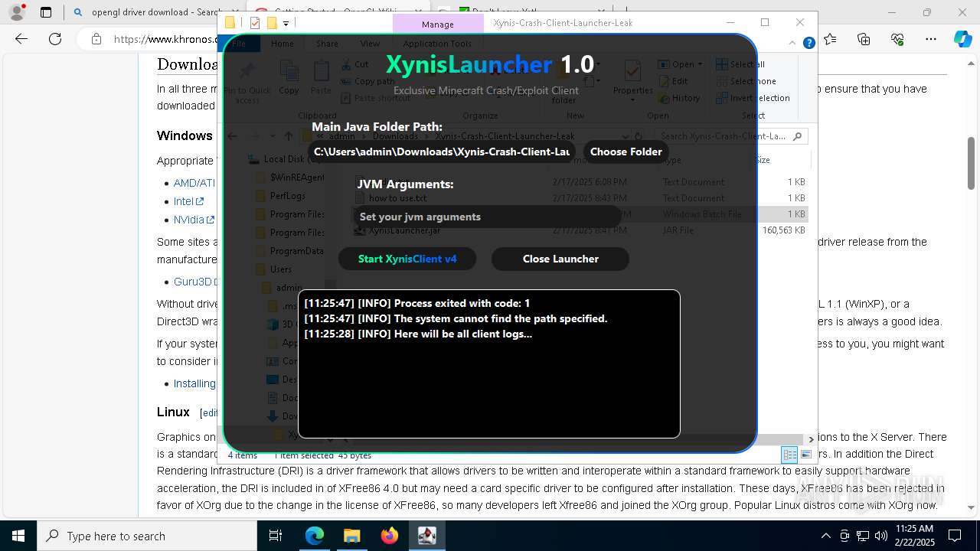Open Edge profile avatar
This screenshot has width=980, height=551.
pyautogui.click(x=17, y=12)
